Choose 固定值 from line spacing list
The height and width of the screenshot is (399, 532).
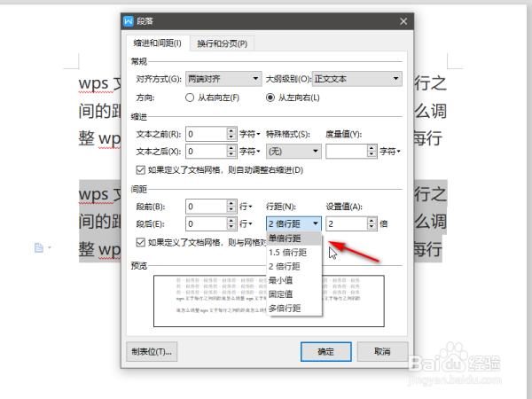pos(294,294)
